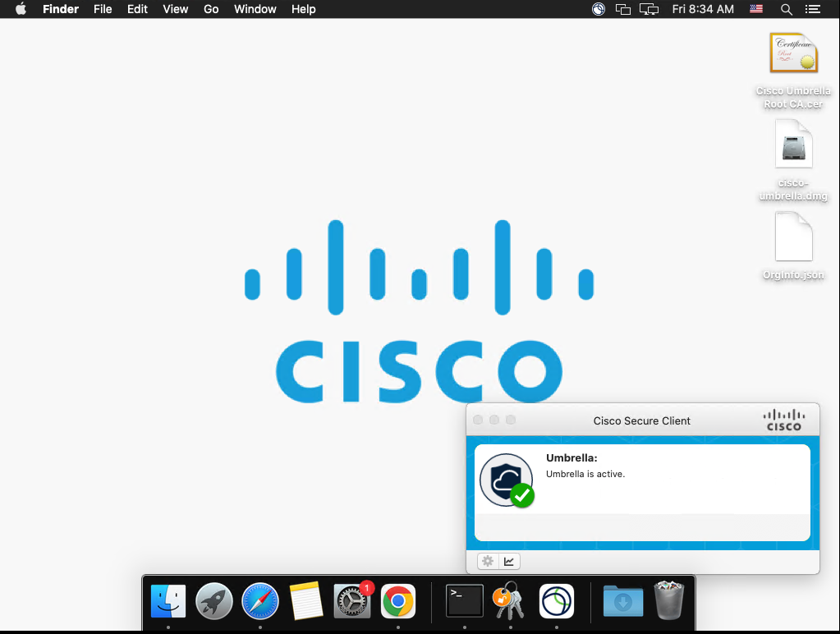Open the Trash in the dock
This screenshot has width=840, height=634.
pyautogui.click(x=669, y=600)
